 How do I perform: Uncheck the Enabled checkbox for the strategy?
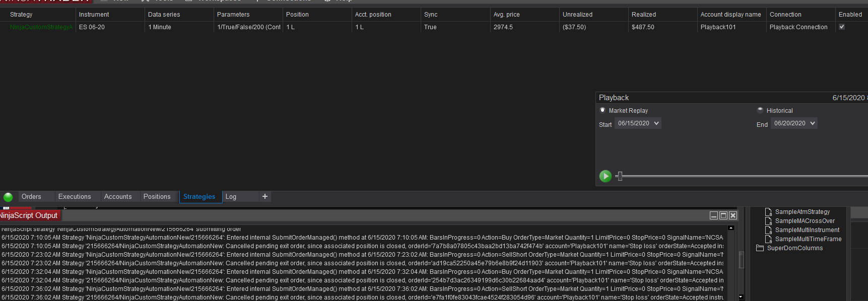(841, 27)
